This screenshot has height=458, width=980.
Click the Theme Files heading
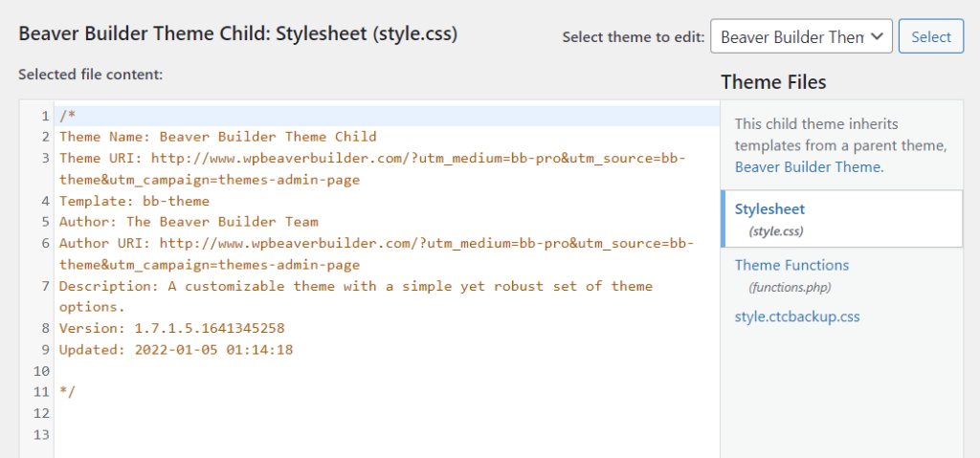tap(773, 82)
